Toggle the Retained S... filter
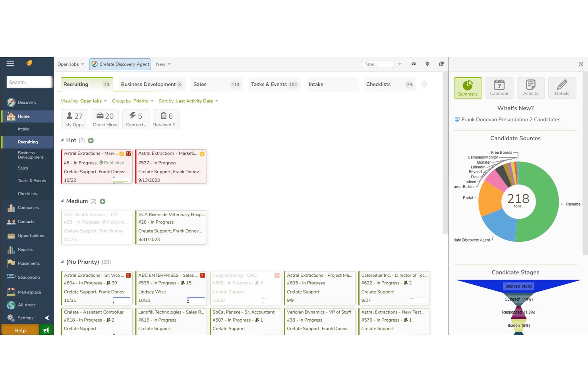 (x=166, y=119)
